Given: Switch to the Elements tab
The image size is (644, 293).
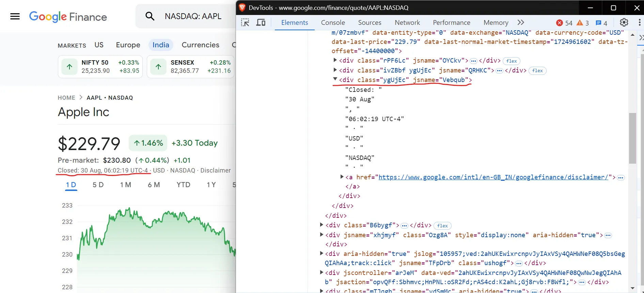Looking at the screenshot, I should pos(295,22).
